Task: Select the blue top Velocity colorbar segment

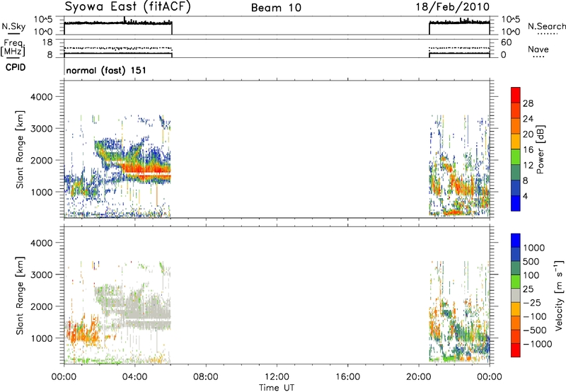Action: click(516, 241)
